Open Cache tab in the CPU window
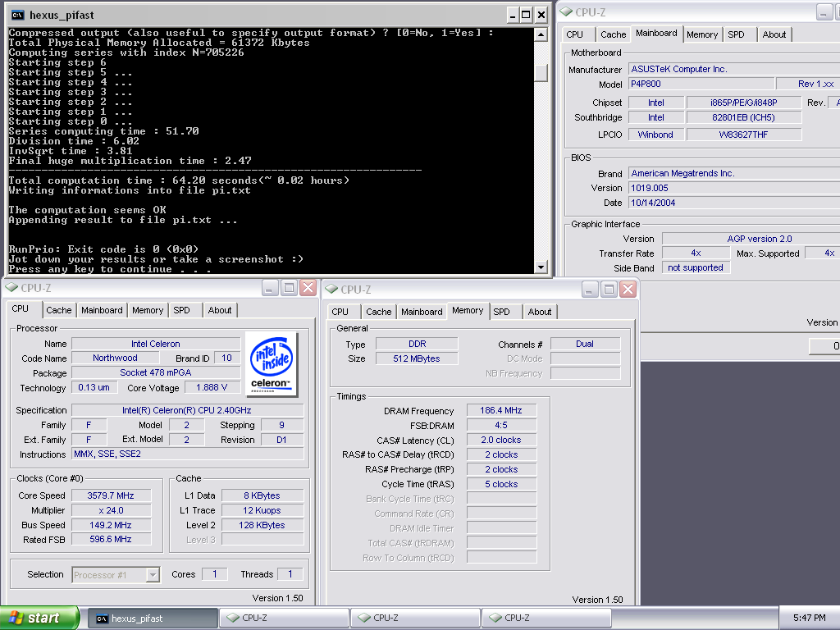Screen dimensions: 840x630 (x=58, y=310)
